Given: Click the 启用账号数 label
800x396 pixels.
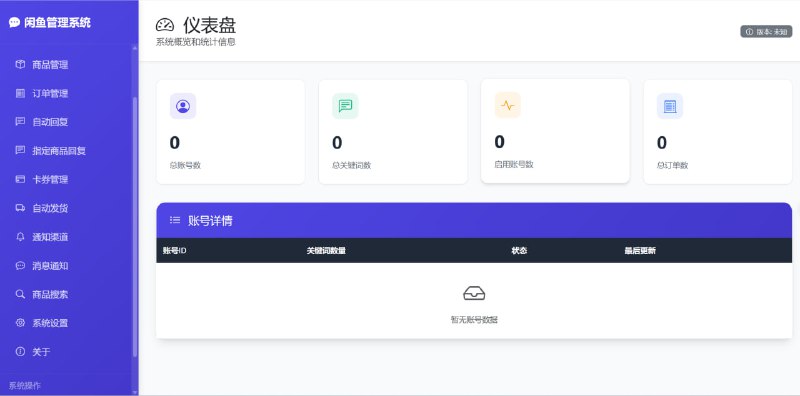Looking at the screenshot, I should 514,164.
